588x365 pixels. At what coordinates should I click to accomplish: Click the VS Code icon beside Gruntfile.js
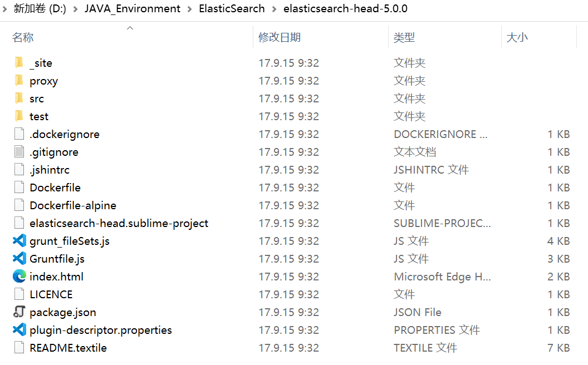coord(19,259)
